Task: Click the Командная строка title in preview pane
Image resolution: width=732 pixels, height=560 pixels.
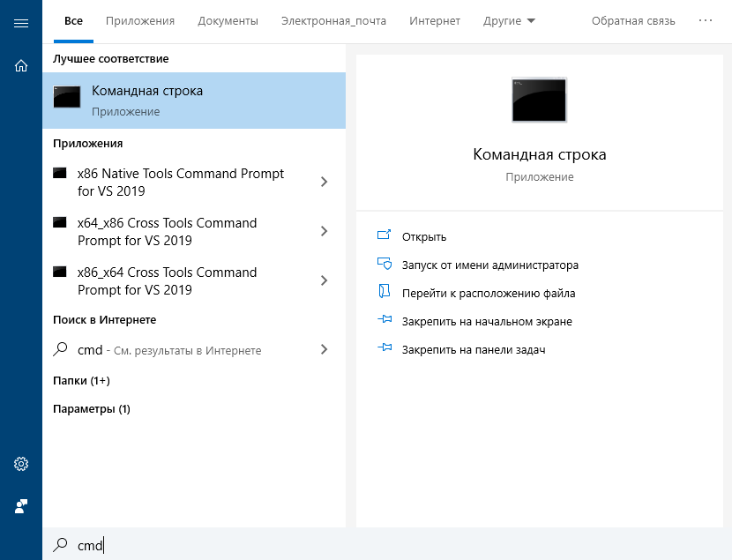Action: [539, 154]
